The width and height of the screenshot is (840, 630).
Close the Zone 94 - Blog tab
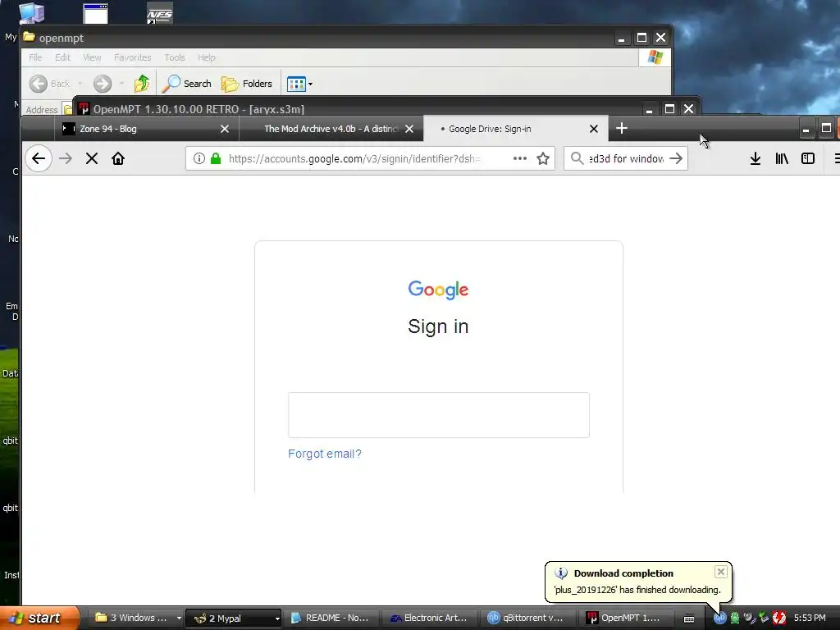(225, 129)
